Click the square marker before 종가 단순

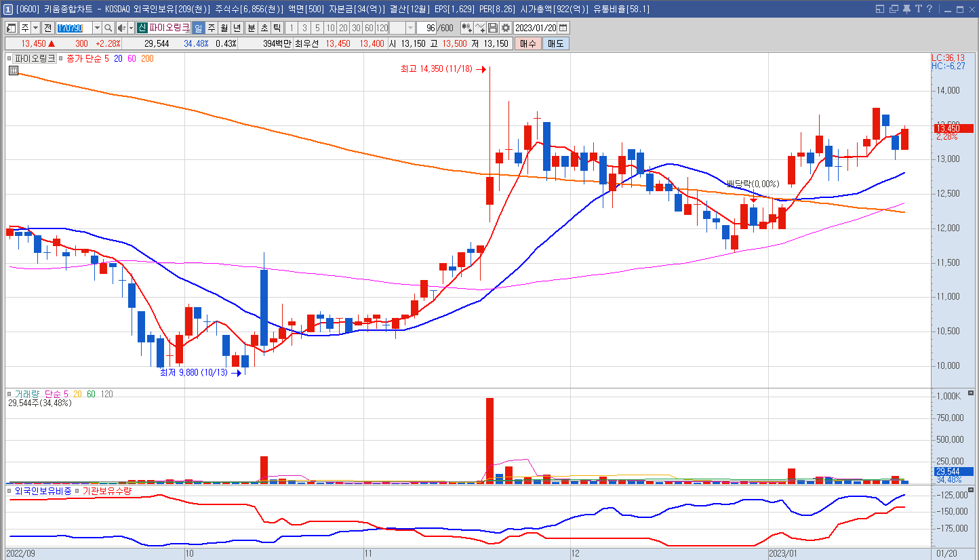pyautogui.click(x=61, y=59)
